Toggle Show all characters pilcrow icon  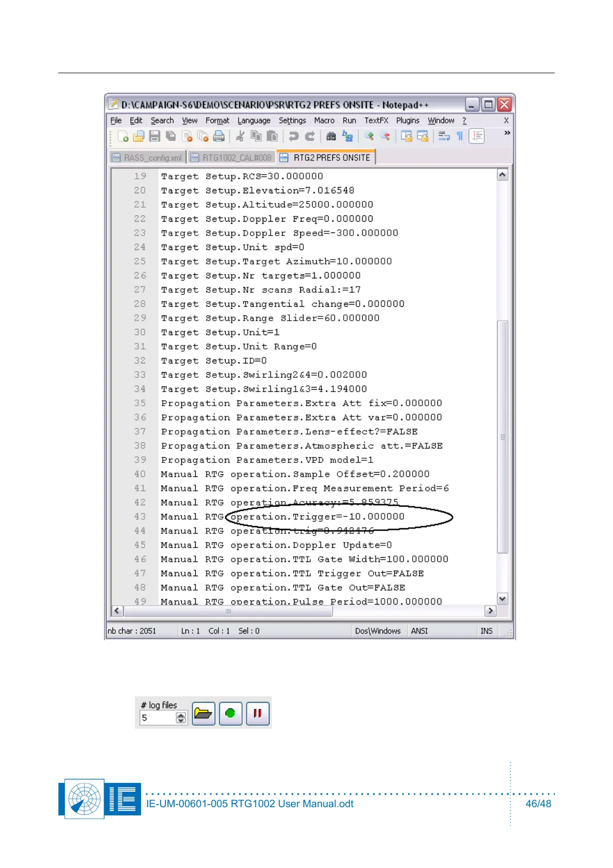pyautogui.click(x=459, y=136)
